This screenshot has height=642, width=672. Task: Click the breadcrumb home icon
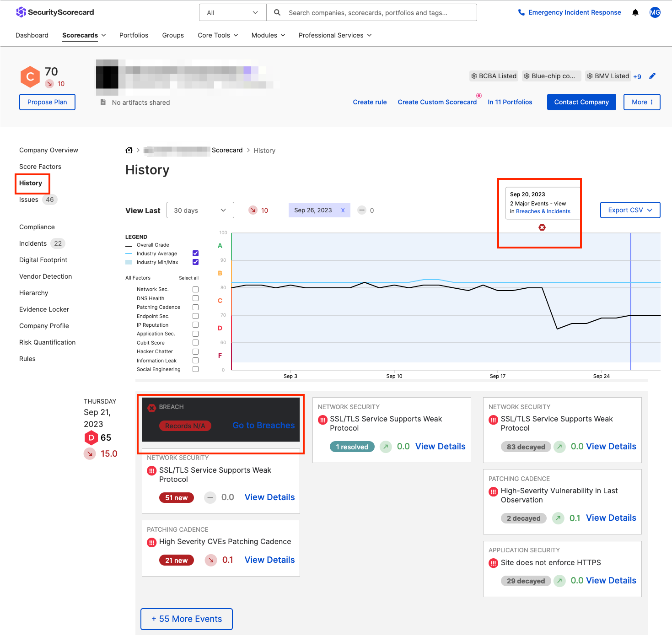point(129,150)
